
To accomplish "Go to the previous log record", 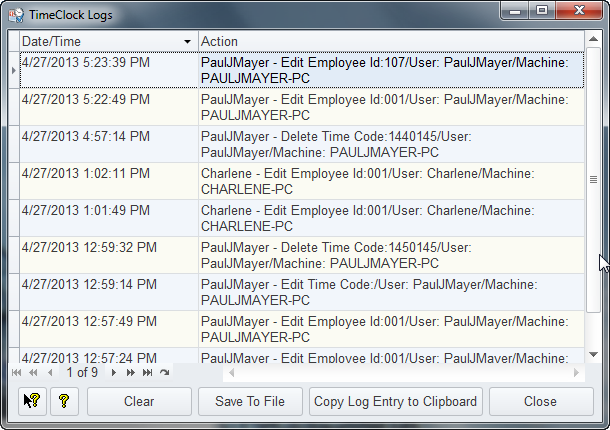I will (x=51, y=372).
